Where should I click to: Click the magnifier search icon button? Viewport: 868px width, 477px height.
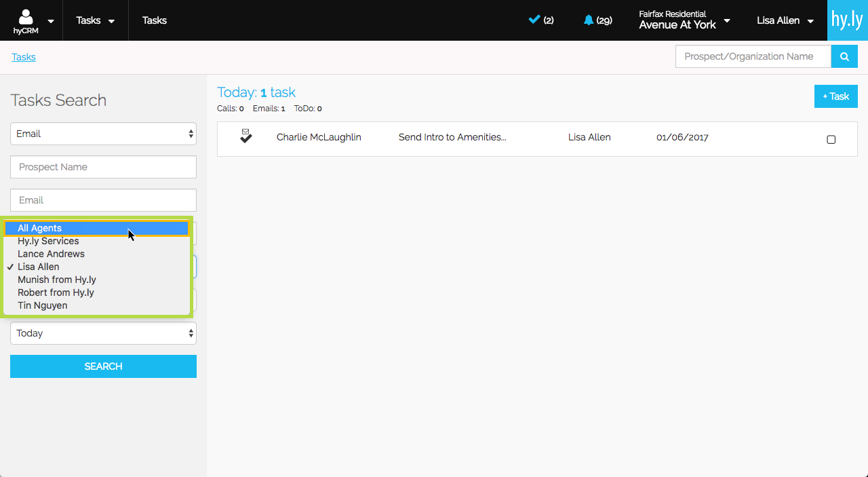point(844,56)
